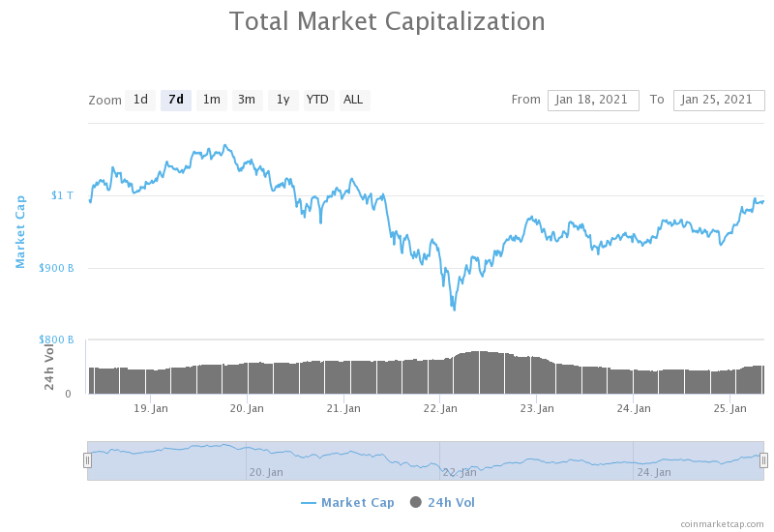Click the gray 24h Vol legend dot
The width and height of the screenshot is (774, 532).
coord(416,502)
